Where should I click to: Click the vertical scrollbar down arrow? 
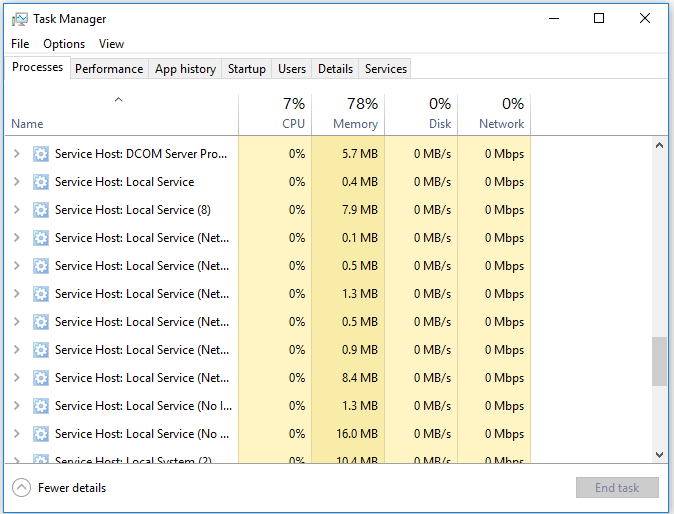tap(659, 454)
